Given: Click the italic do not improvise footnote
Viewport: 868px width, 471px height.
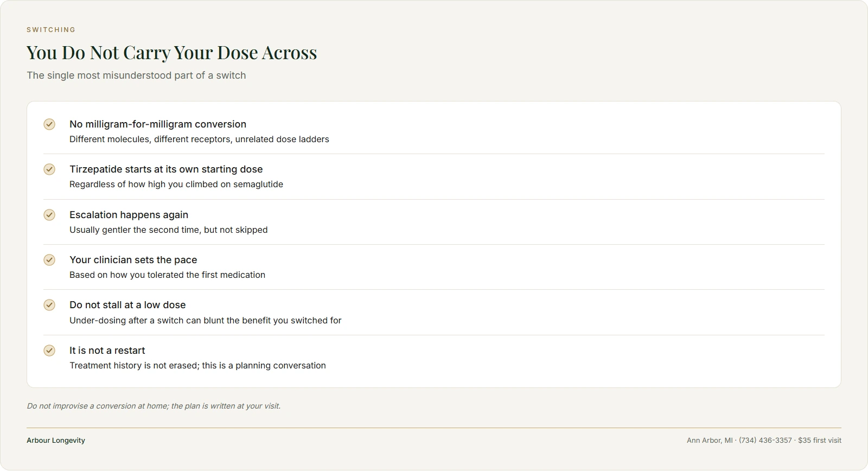Looking at the screenshot, I should [154, 406].
